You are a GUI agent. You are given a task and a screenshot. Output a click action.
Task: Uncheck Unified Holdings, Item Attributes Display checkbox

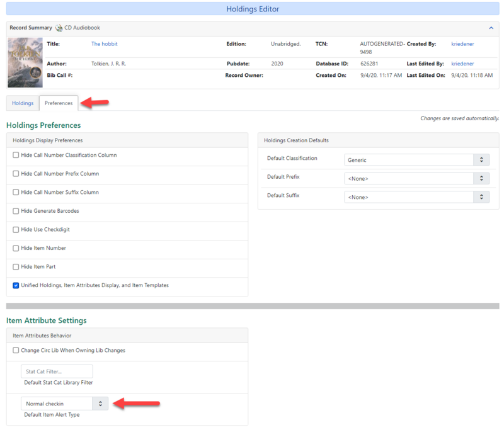coord(16,285)
